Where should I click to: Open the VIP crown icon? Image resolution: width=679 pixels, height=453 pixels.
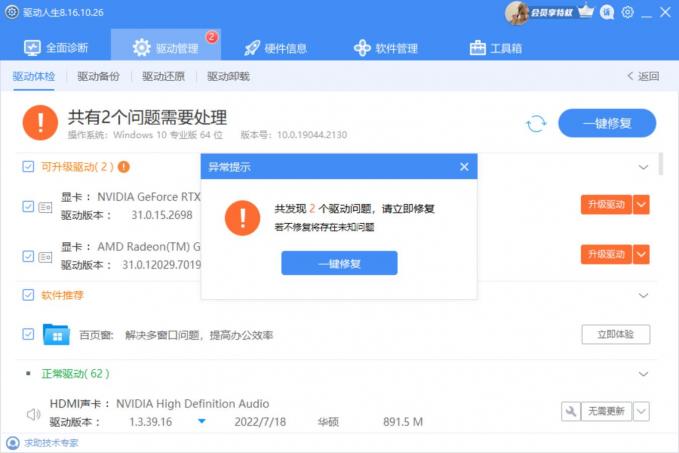586,13
